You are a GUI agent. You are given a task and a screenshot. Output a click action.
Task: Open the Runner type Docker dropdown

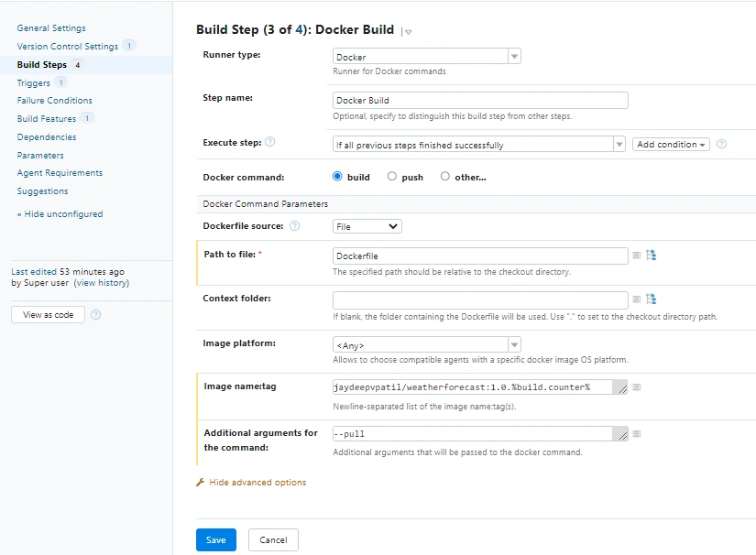click(x=427, y=57)
